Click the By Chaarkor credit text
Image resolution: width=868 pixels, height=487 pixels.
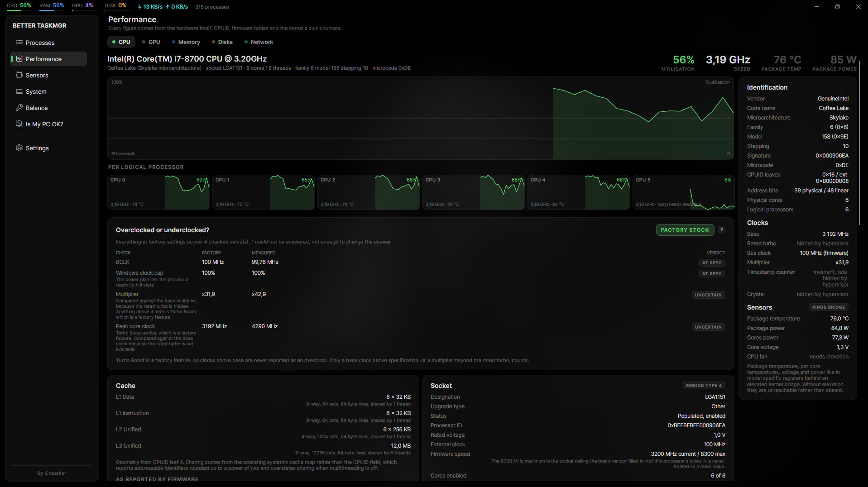coord(52,473)
